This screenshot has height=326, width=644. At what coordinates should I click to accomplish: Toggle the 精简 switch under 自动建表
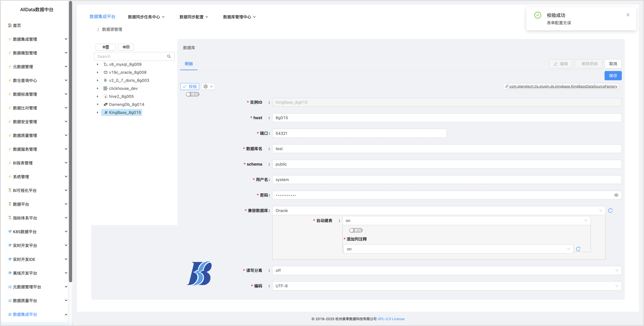pyautogui.click(x=356, y=230)
